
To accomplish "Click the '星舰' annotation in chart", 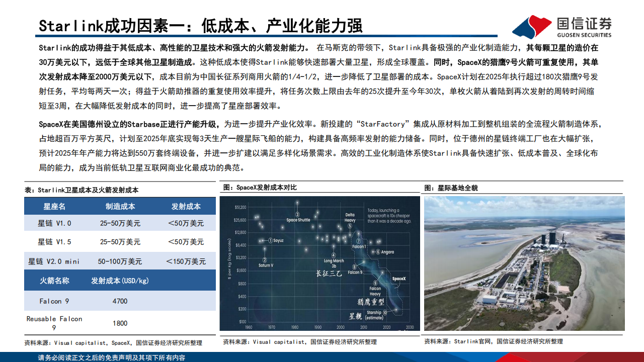I will click(355, 317).
